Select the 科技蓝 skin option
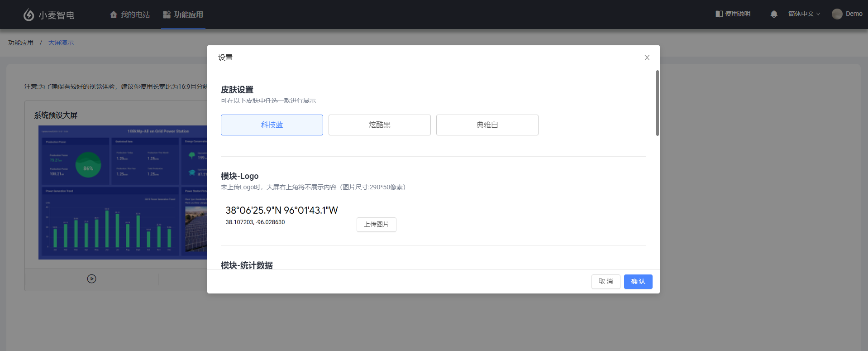The width and height of the screenshot is (868, 351). tap(272, 125)
